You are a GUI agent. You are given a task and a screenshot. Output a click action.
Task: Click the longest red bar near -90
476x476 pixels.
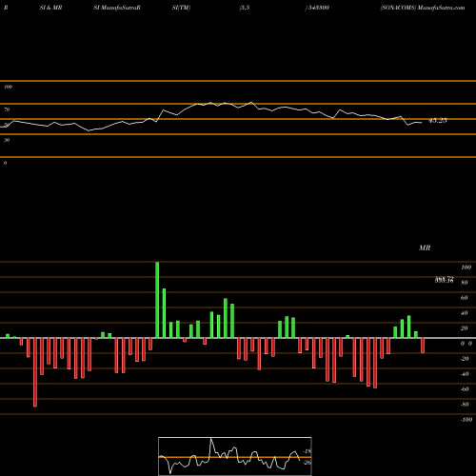(35, 372)
